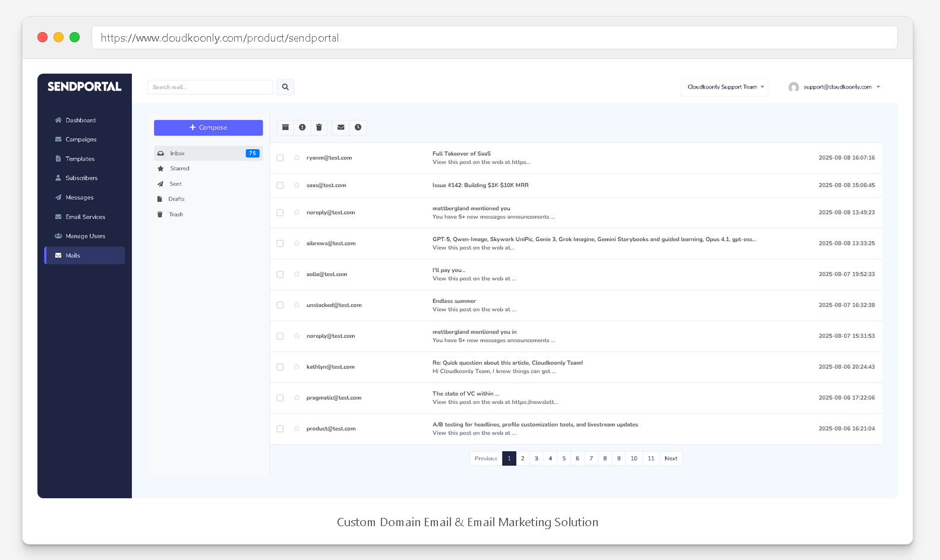
Task: Click the user avatar icon
Action: (793, 87)
